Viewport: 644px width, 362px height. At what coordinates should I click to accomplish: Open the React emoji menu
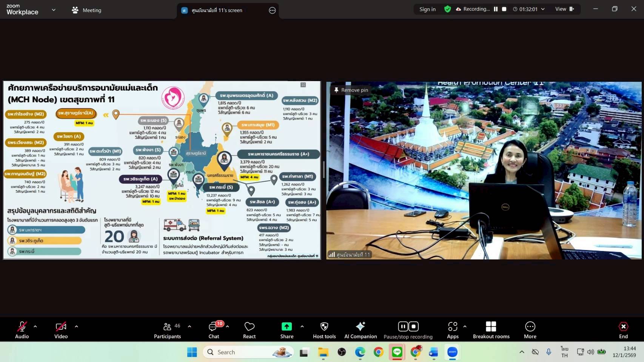point(249,330)
